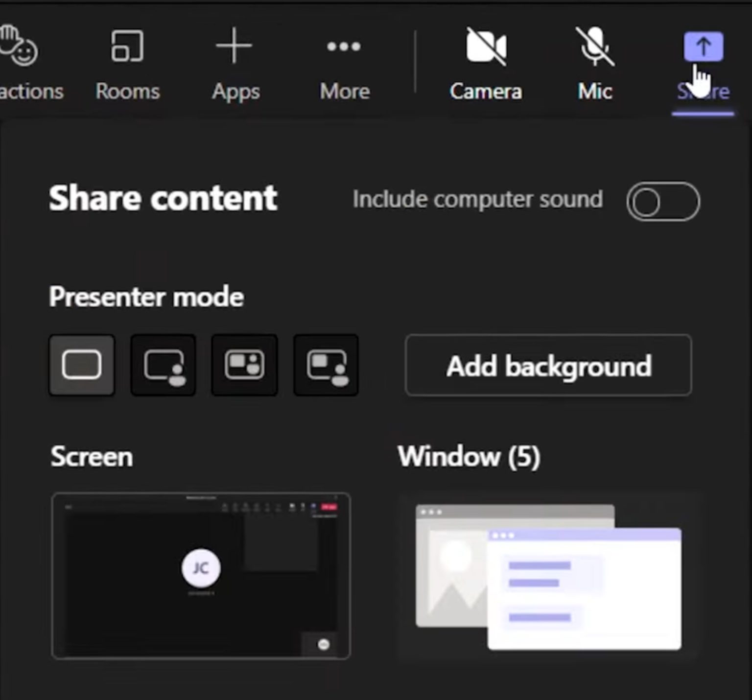Turn on the Camera
The height and width of the screenshot is (700, 752).
486,47
